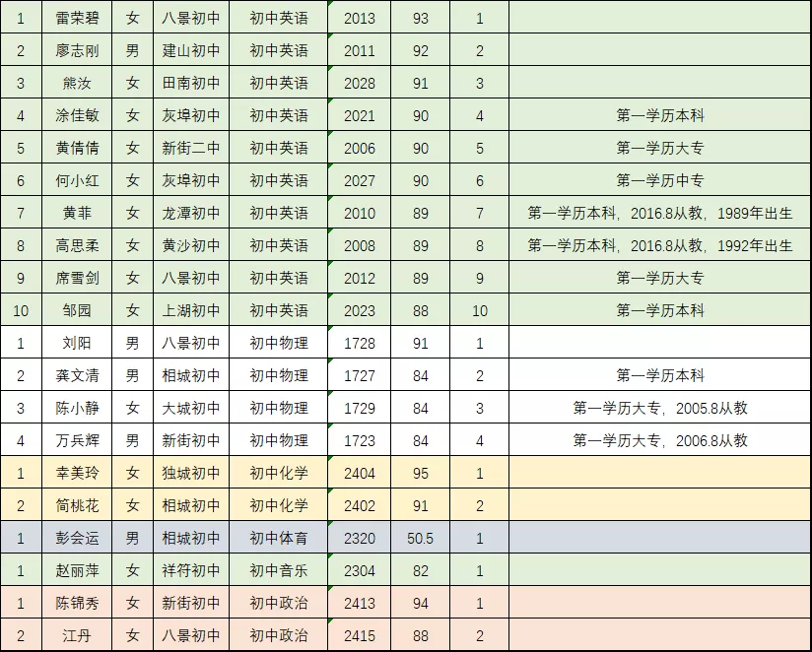Click exam number 2028
The height and width of the screenshot is (652, 812).
point(360,84)
